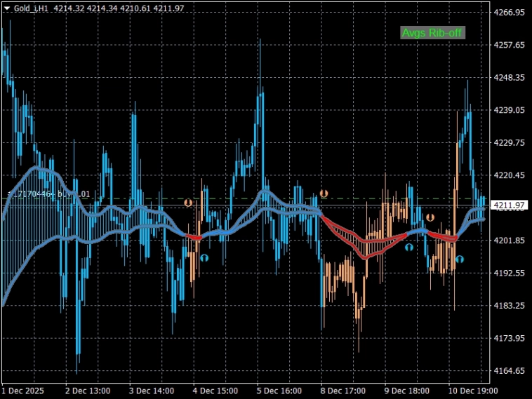The image size is (532, 399).
Task: Click the current price label 4211.97
Action: 509,205
